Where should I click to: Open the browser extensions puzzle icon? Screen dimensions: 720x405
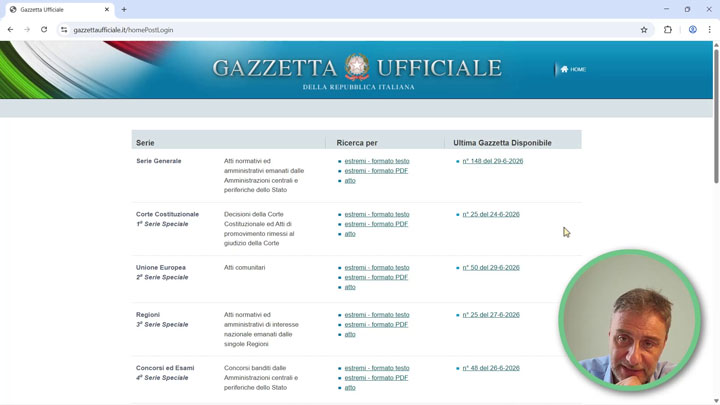pos(668,29)
